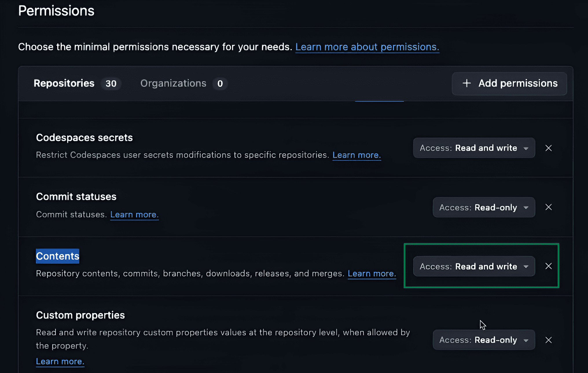Remove the Contents permission via X
The height and width of the screenshot is (373, 588).
pyautogui.click(x=548, y=266)
